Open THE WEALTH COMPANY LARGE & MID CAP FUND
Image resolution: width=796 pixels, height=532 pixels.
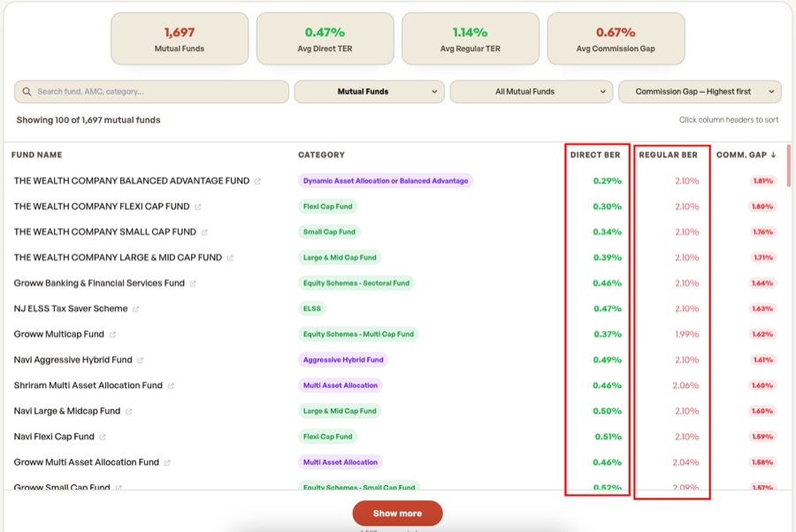coord(118,258)
